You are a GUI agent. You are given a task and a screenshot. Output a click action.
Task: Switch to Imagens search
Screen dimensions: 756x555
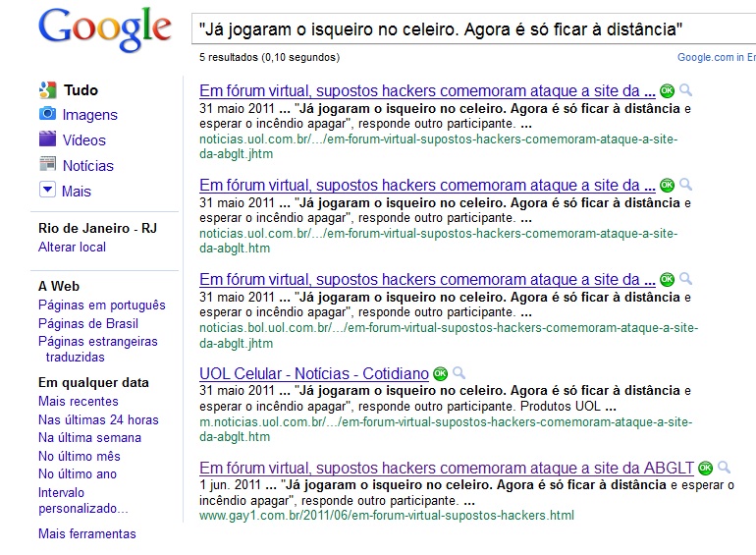click(90, 115)
